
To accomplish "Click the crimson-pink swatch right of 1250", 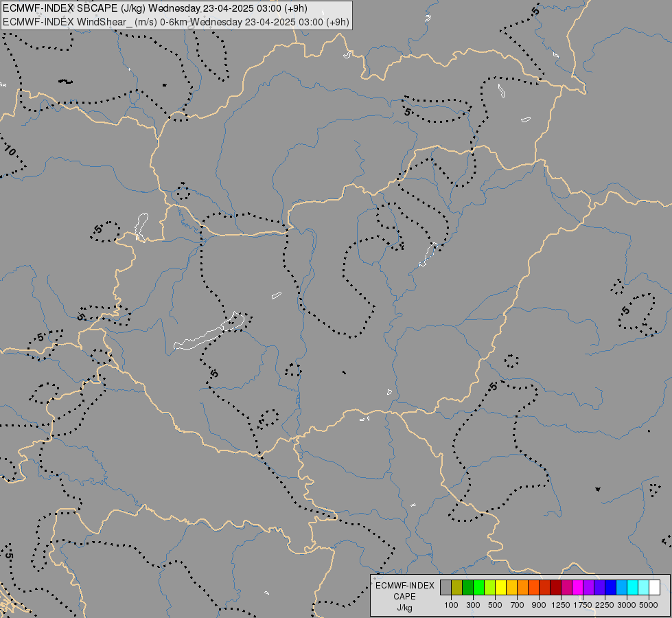I will point(566,587).
